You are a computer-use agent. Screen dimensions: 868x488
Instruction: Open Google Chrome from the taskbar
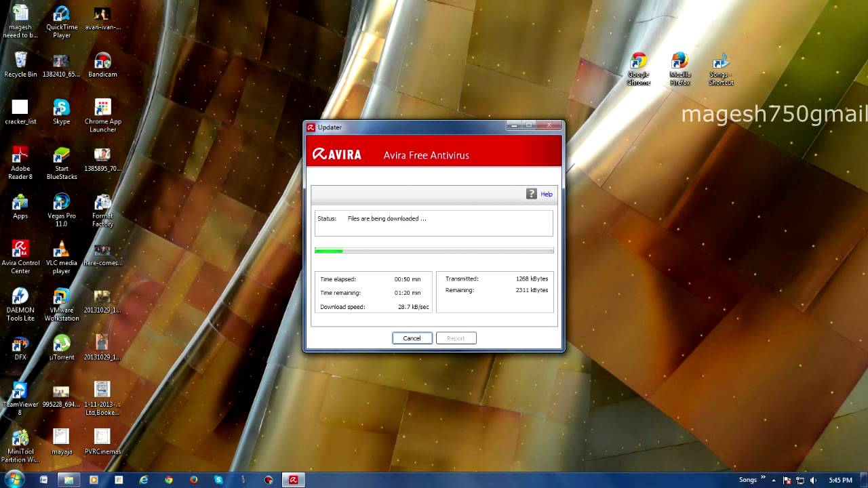click(x=169, y=480)
